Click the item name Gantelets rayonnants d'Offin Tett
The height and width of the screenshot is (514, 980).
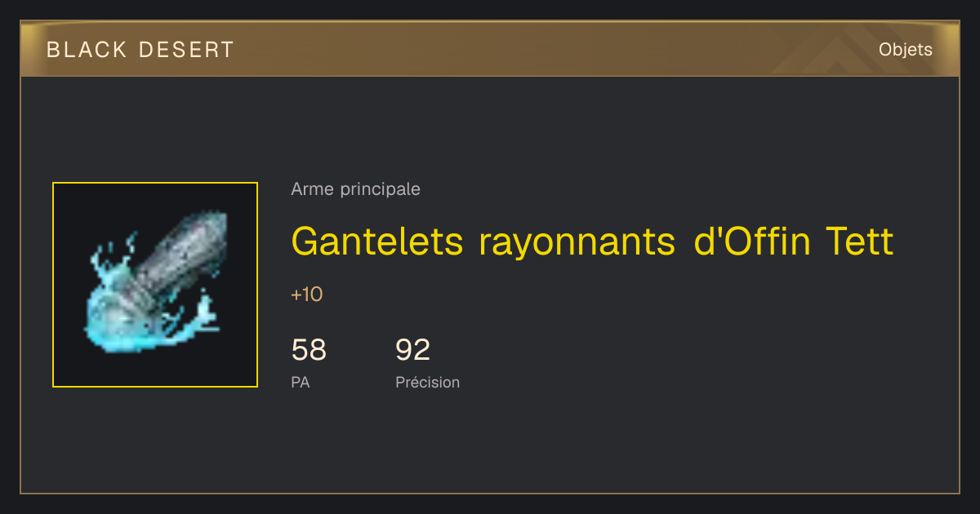(x=592, y=241)
